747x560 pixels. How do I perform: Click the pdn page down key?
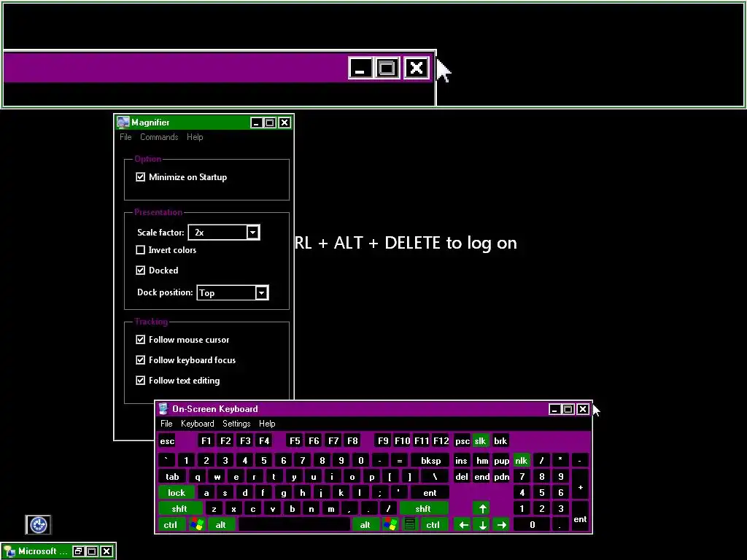[x=501, y=477]
